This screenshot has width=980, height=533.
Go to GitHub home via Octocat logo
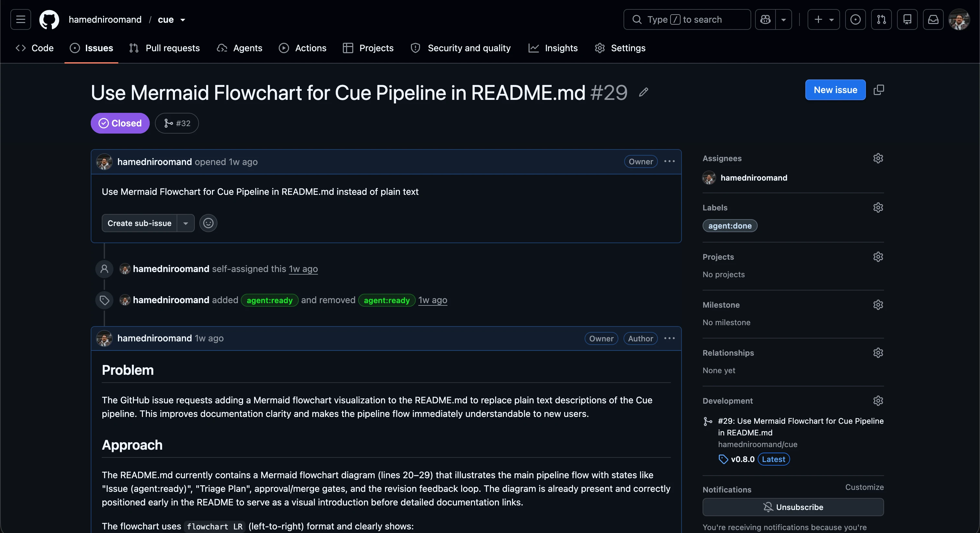(49, 19)
